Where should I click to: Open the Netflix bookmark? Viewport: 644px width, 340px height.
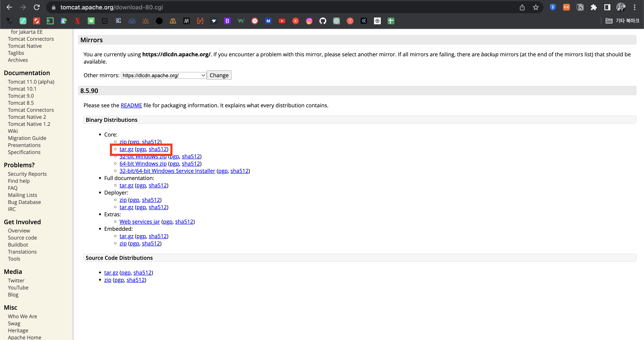coord(78,21)
